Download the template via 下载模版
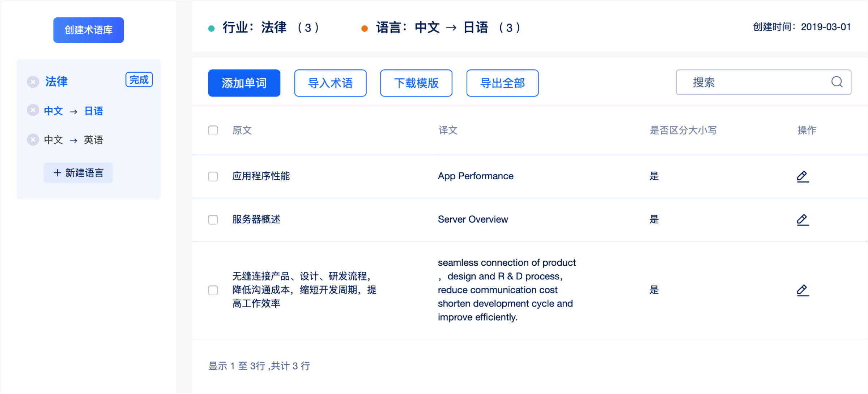This screenshot has height=394, width=868. (x=416, y=83)
